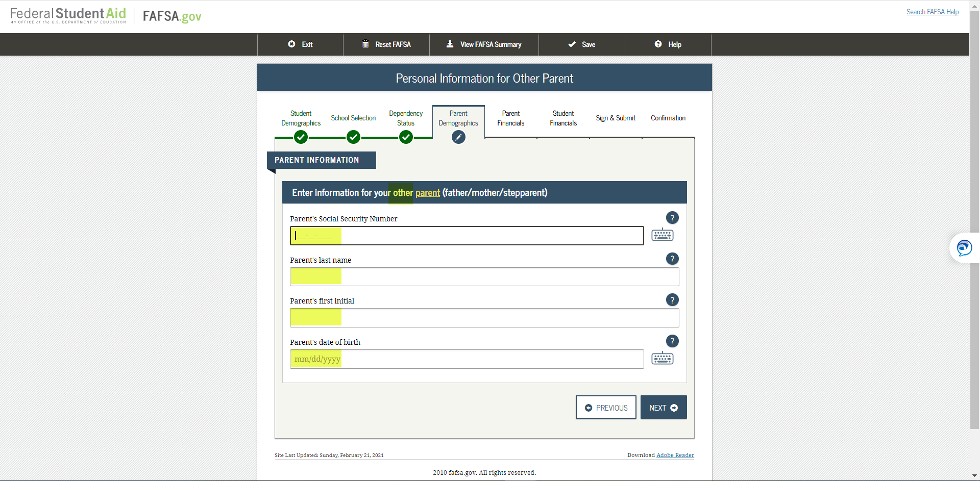Click the PREVIOUS button

click(x=605, y=407)
